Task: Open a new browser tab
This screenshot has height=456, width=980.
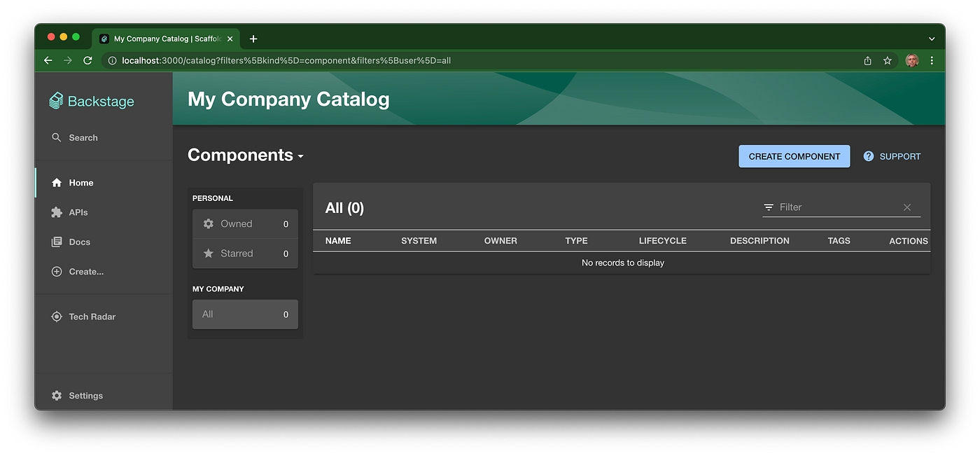Action: [253, 39]
